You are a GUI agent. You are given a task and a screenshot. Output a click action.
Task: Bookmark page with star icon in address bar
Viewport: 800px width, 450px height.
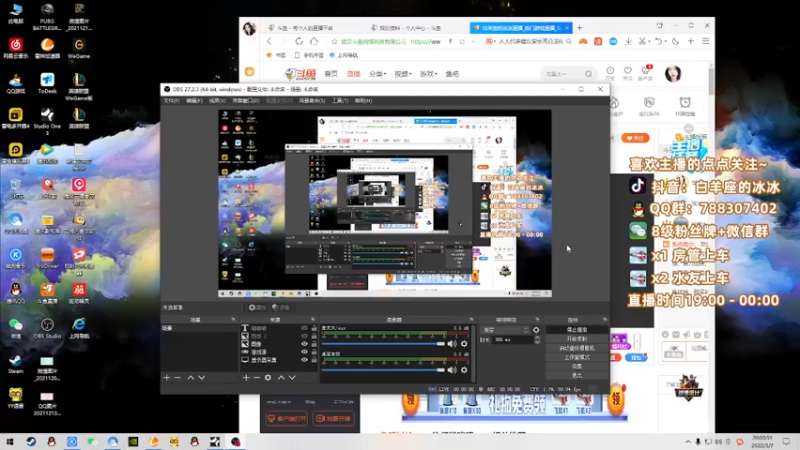(334, 41)
